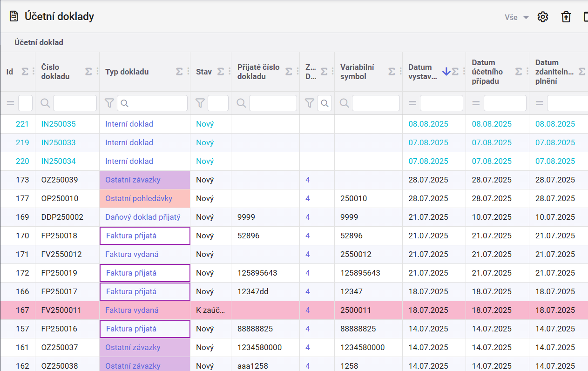The height and width of the screenshot is (371, 588).
Task: Open the column menu dots for Stav
Action: 229,72
